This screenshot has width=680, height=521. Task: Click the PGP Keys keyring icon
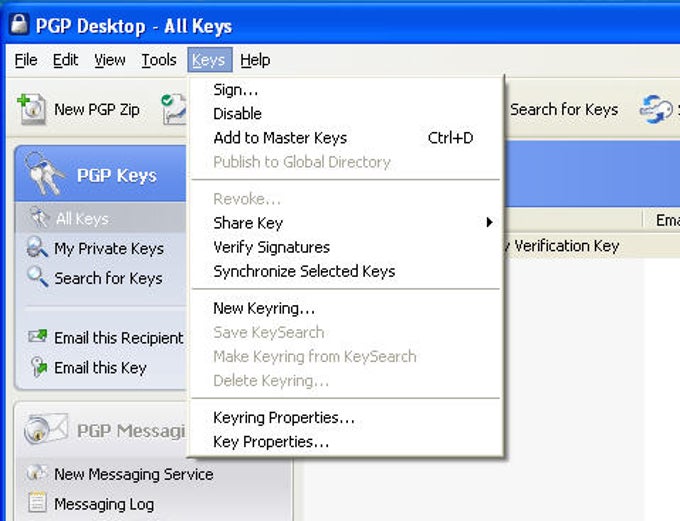tap(43, 174)
